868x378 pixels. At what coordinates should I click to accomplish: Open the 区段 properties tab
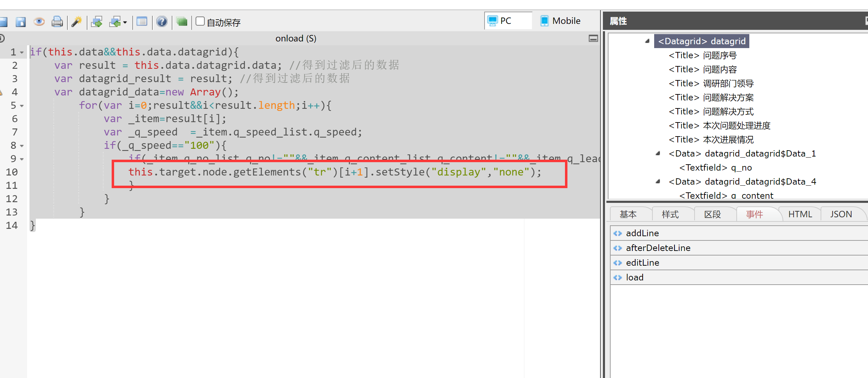[712, 214]
